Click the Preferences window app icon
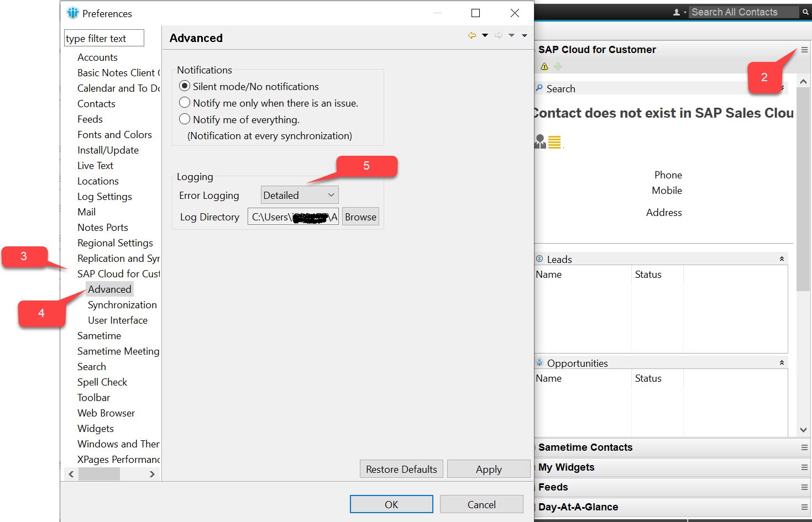Screen dimensions: 812x522 (x=73, y=13)
